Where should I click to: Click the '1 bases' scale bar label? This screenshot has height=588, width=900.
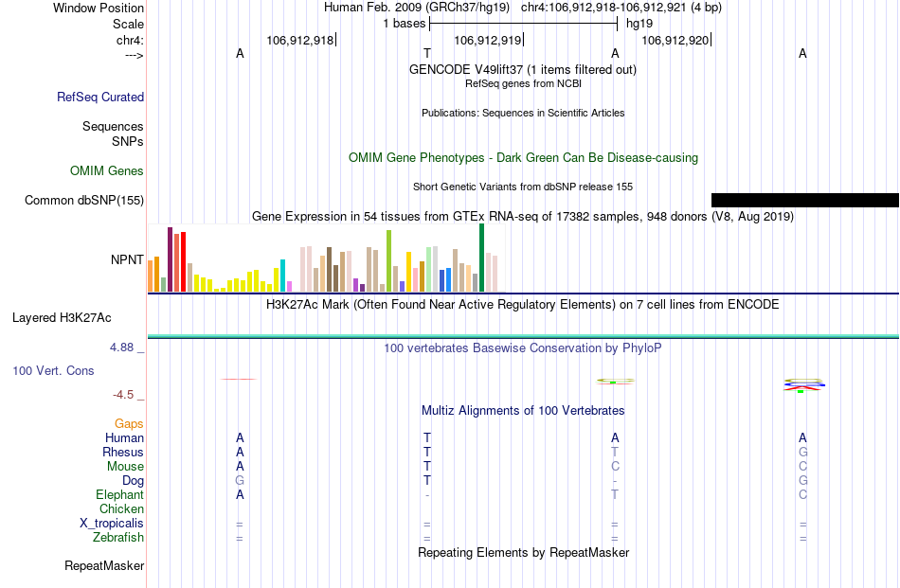pyautogui.click(x=405, y=24)
